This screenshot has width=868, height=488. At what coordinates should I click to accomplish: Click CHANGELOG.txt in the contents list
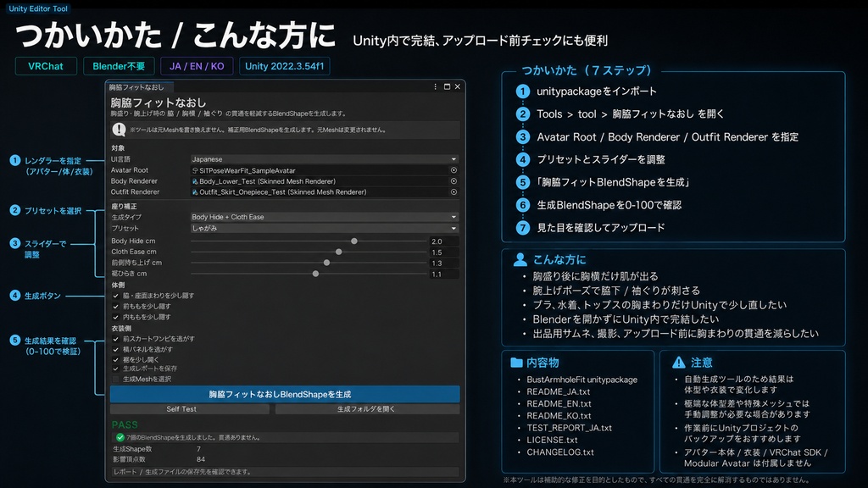click(559, 452)
